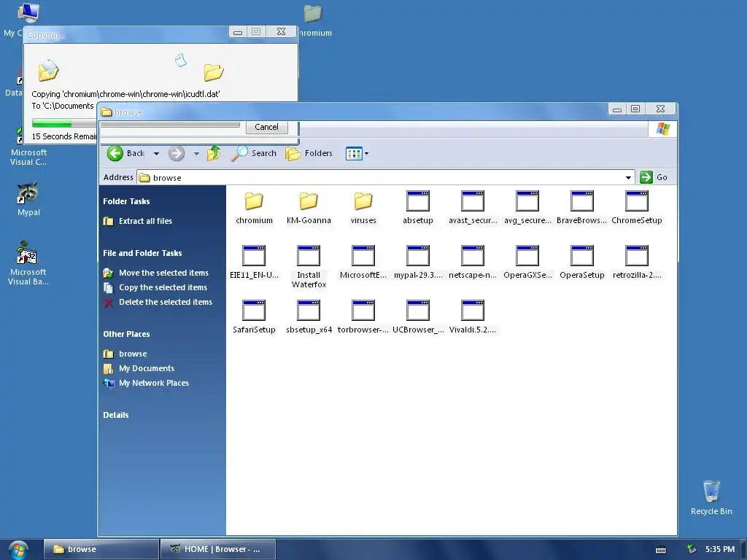The height and width of the screenshot is (560, 747).
Task: Select the avast_secur... installer file
Action: coord(473,208)
